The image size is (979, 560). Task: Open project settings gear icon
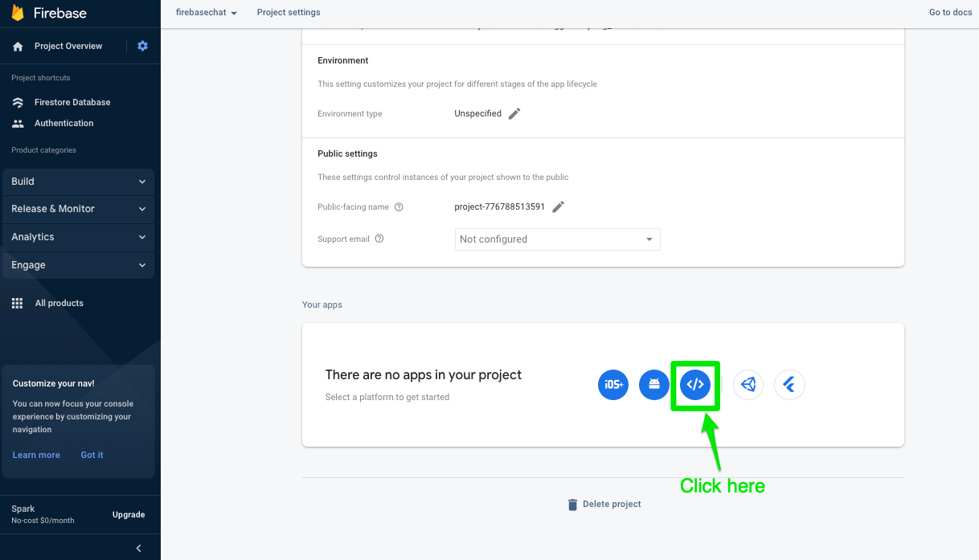(x=143, y=46)
